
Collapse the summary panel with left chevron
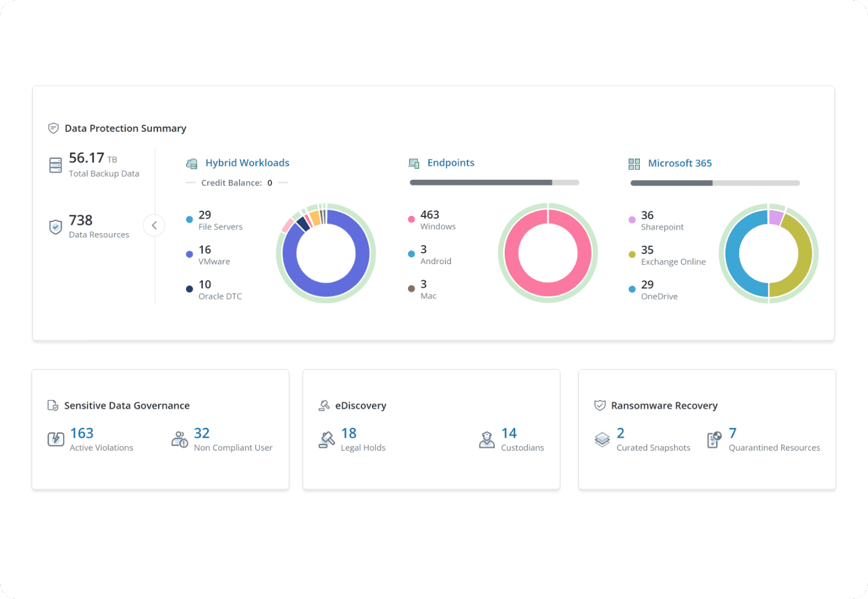click(x=154, y=225)
